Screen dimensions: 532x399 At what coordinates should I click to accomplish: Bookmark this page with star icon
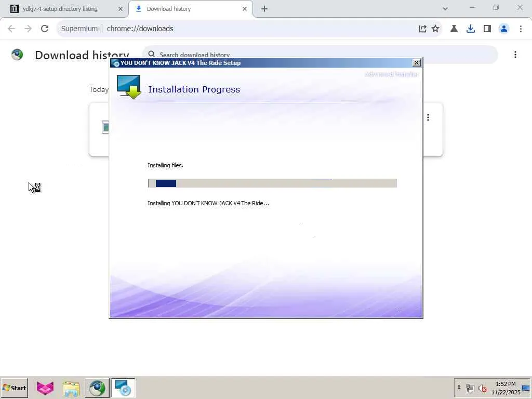tap(435, 29)
